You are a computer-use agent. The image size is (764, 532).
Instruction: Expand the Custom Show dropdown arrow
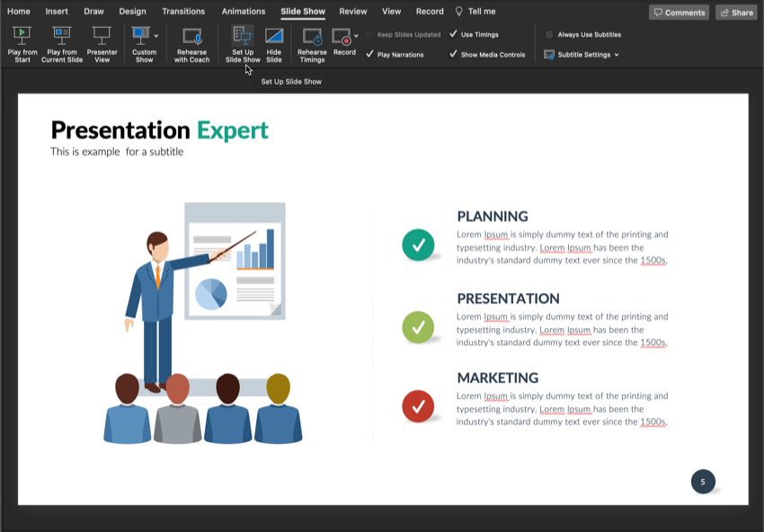click(155, 36)
